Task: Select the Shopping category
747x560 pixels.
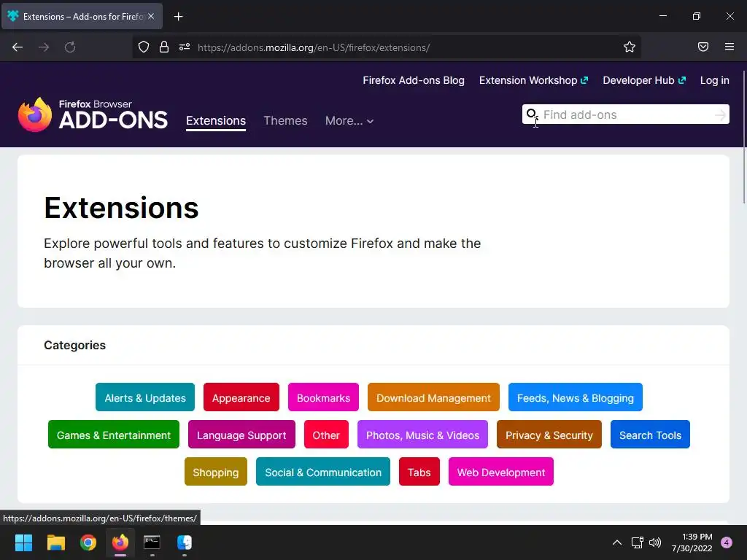Action: (216, 472)
